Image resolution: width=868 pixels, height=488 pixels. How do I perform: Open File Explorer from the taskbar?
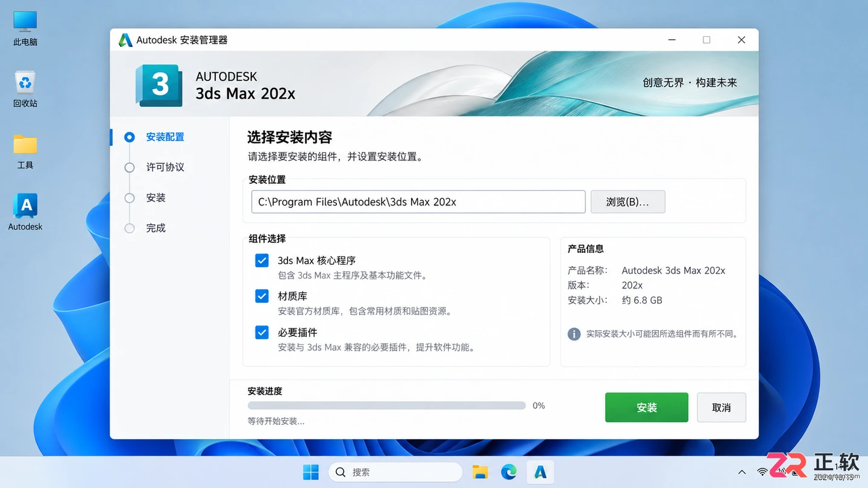click(480, 472)
